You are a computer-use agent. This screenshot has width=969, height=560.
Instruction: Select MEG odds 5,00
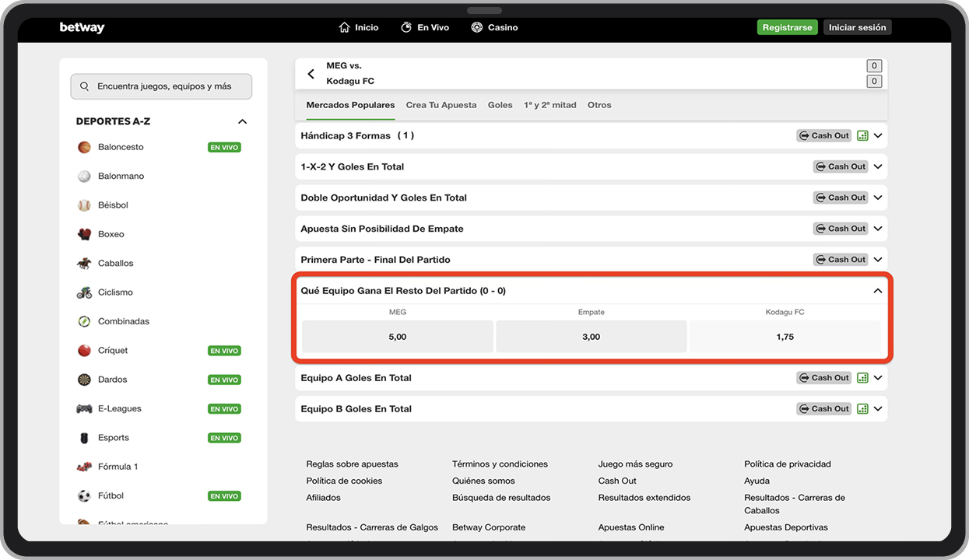(398, 337)
